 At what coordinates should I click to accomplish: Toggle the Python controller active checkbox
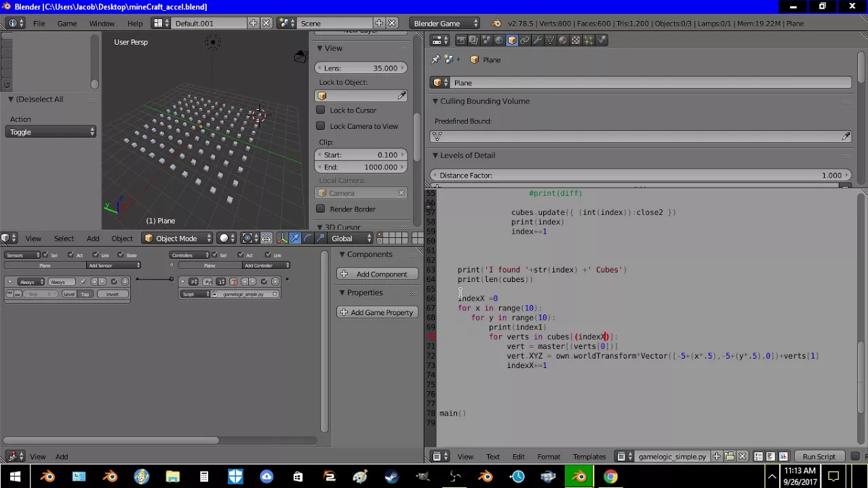264,281
